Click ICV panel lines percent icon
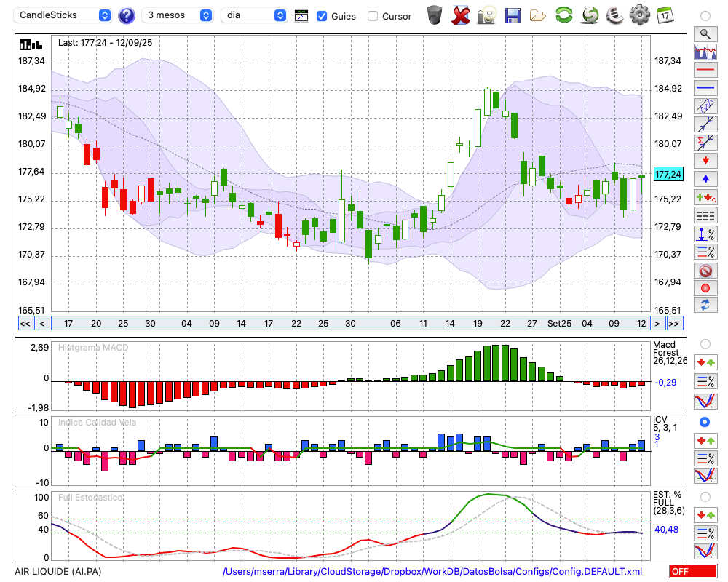Screen dimensions: 728x582 (x=705, y=458)
